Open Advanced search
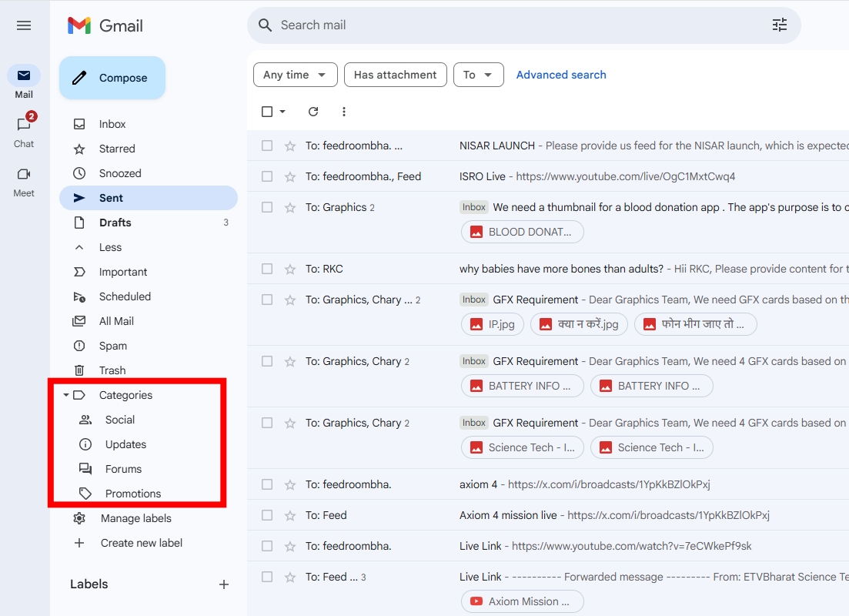The height and width of the screenshot is (616, 849). pyautogui.click(x=561, y=75)
